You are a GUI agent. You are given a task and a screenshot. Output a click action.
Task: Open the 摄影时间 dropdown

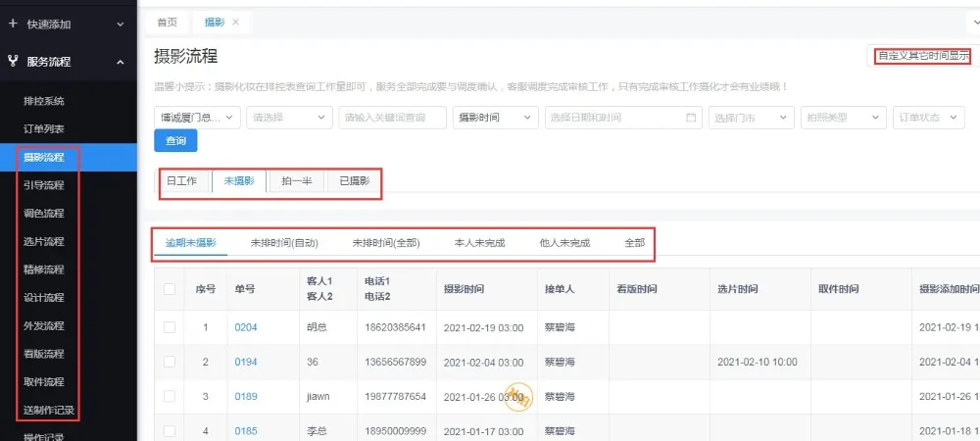coord(496,118)
